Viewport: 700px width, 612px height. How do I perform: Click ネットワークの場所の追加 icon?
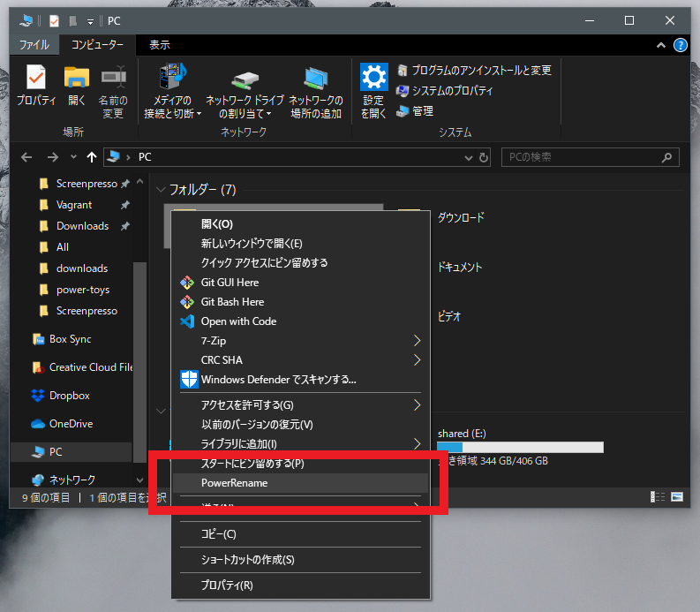(x=316, y=78)
